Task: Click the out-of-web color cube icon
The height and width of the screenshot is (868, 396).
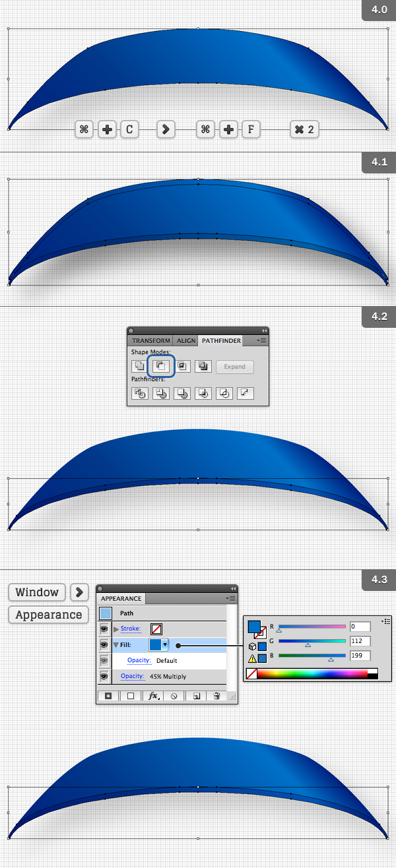Action: pos(251,646)
